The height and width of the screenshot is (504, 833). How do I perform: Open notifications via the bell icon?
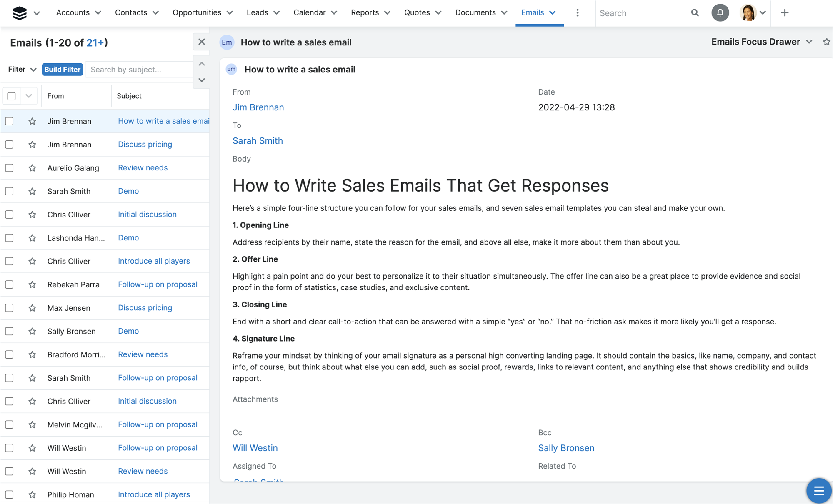tap(720, 12)
